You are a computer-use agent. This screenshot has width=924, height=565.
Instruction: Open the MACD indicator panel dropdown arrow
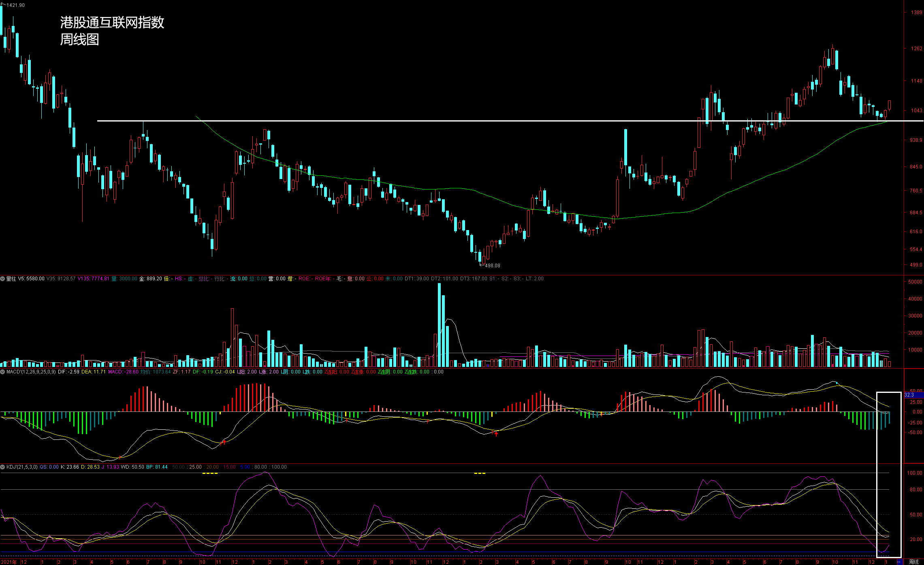[x=2, y=372]
